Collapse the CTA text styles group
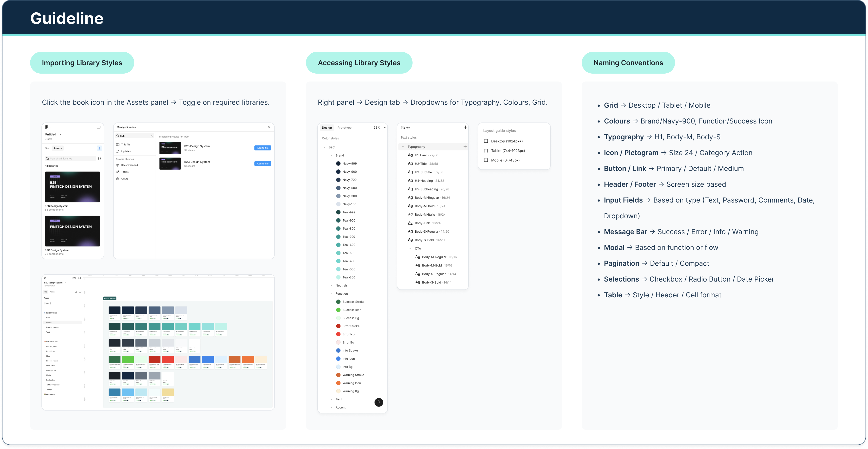The width and height of the screenshot is (868, 449). point(410,248)
